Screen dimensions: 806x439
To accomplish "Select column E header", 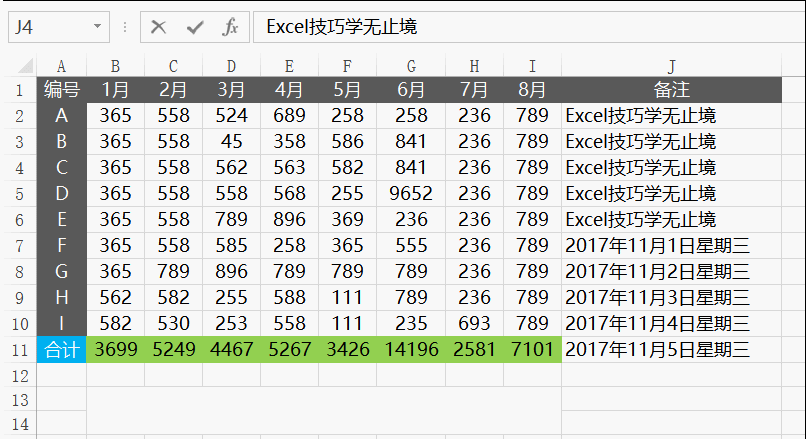I will 289,66.
